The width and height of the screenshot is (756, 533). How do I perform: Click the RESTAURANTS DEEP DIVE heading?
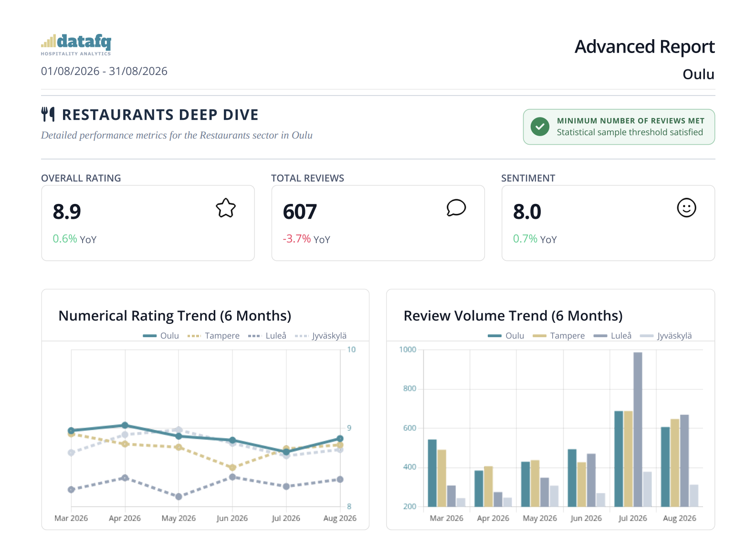160,115
